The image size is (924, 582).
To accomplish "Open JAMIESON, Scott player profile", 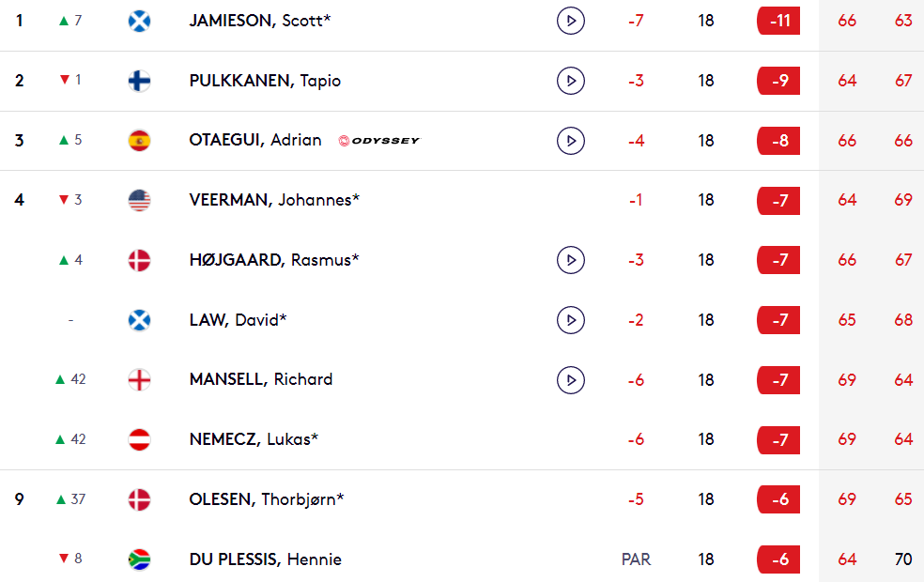I will (260, 21).
